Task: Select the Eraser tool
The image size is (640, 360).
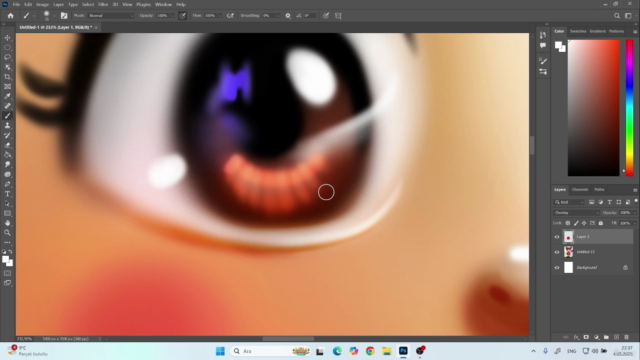Action: tap(7, 145)
